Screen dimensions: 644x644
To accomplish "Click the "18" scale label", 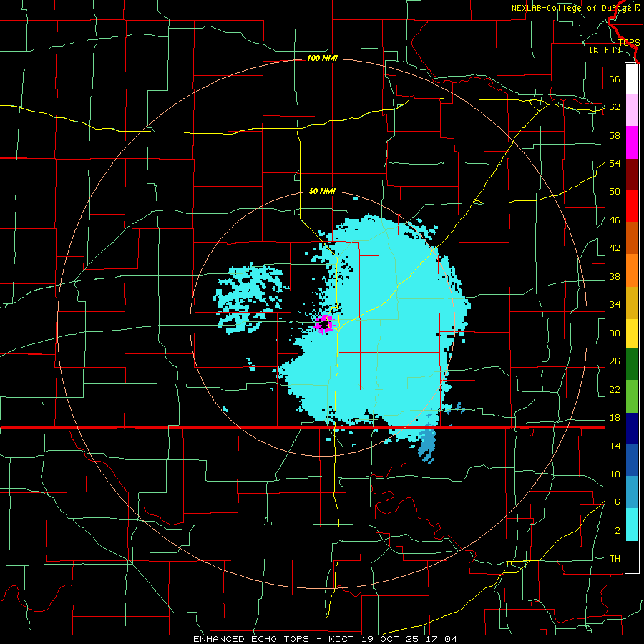I will (615, 418).
